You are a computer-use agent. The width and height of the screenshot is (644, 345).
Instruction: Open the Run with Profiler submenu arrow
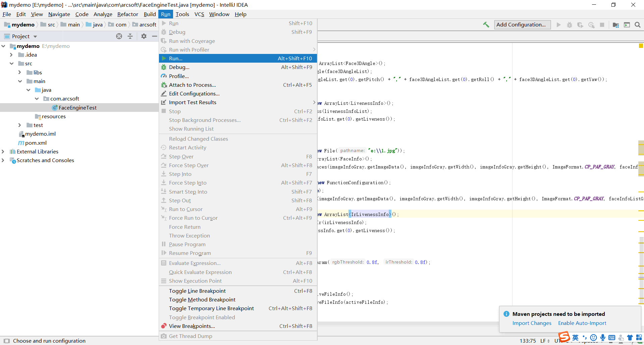coord(314,49)
